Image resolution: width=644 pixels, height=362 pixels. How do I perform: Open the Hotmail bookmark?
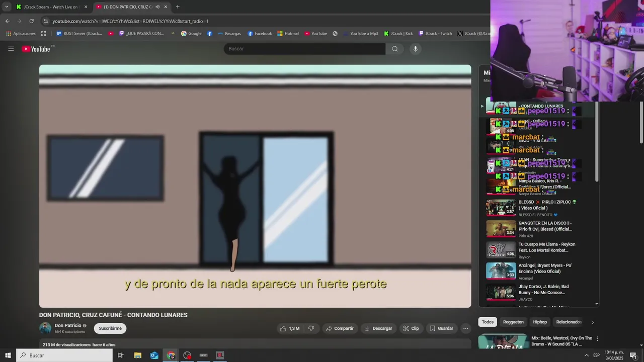click(288, 34)
